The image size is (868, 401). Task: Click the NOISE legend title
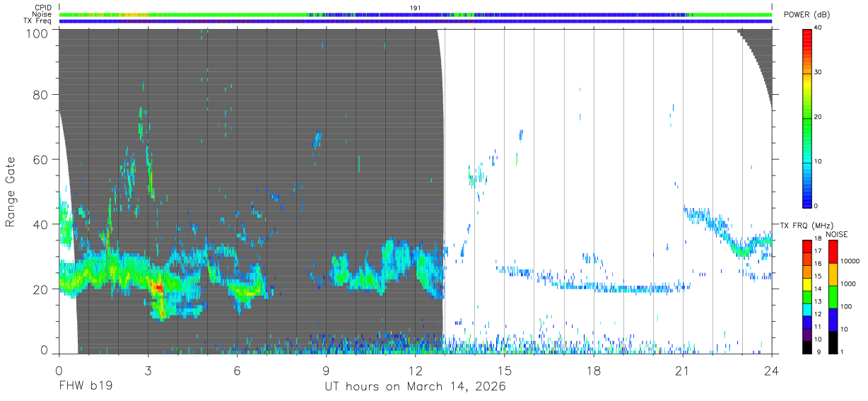838,234
